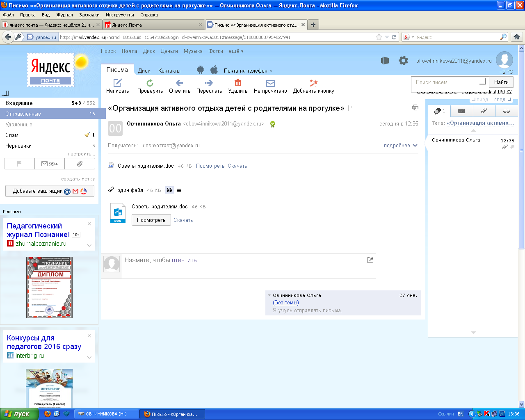
Task: Open Firefox Инструменты menu
Action: coord(120,15)
